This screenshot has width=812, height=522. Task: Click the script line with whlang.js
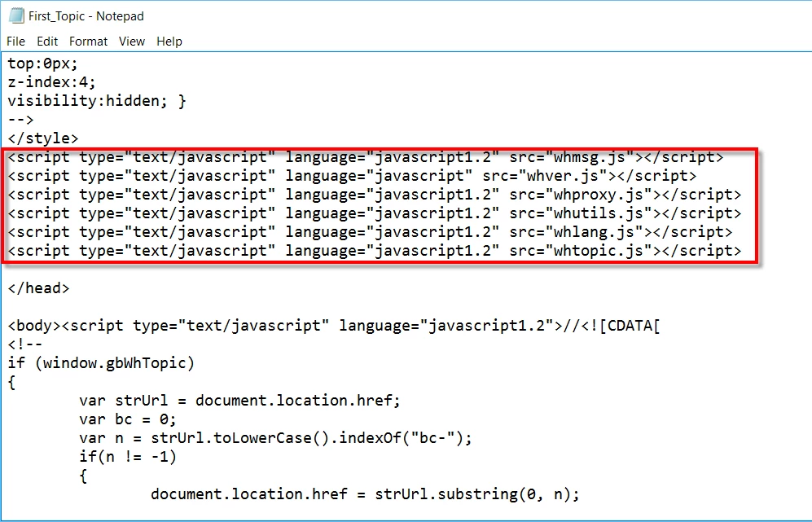point(370,232)
